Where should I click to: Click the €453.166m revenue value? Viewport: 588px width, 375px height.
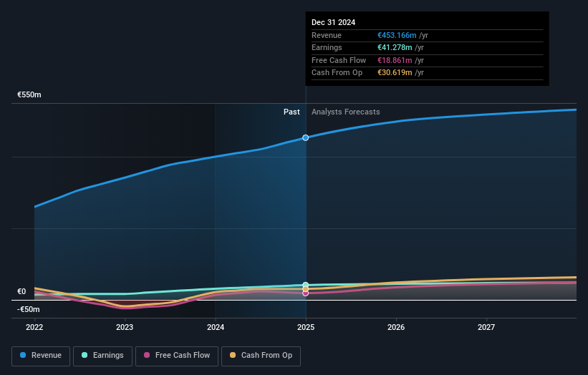(x=397, y=35)
